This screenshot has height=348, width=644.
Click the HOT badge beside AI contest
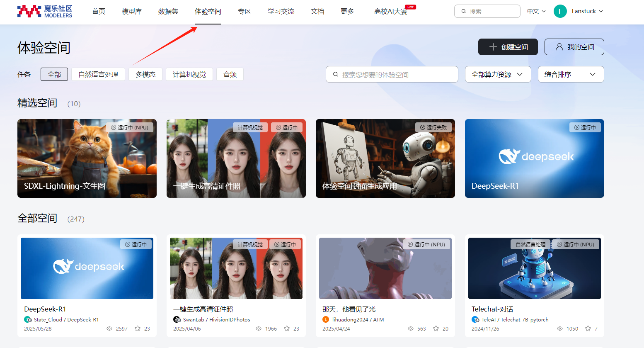tap(410, 7)
